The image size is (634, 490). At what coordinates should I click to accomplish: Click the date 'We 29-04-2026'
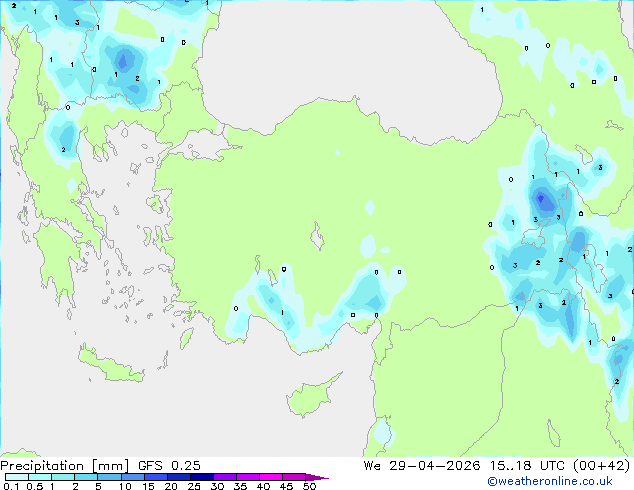pyautogui.click(x=421, y=466)
